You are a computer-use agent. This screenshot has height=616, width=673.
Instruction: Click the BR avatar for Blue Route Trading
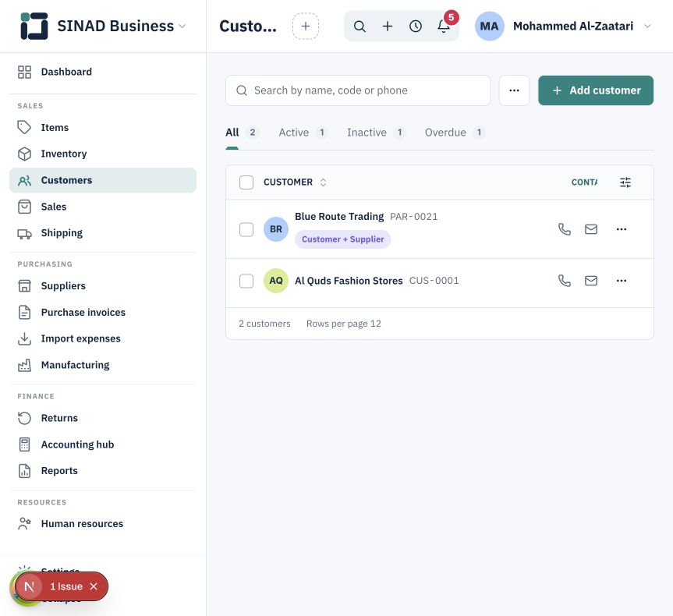276,229
